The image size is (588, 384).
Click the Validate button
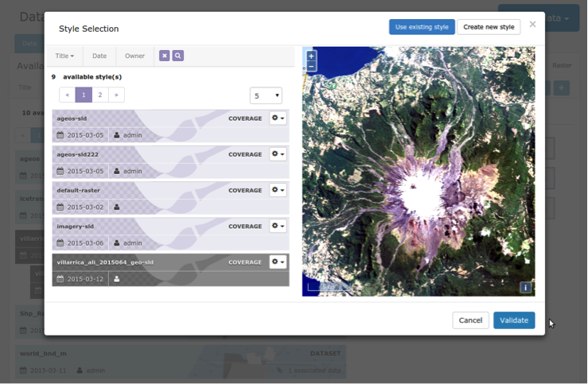pos(513,320)
